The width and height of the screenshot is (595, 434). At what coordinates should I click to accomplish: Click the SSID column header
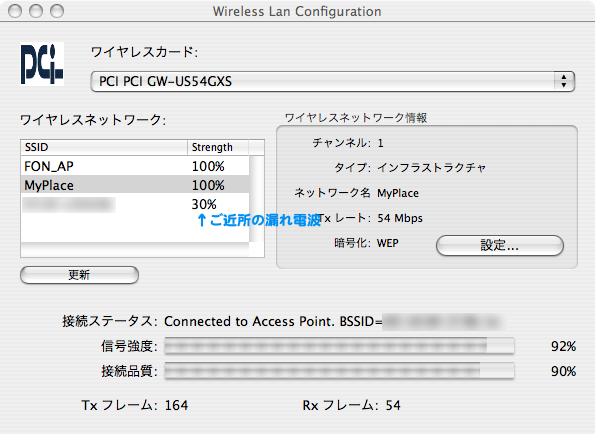click(x=104, y=147)
